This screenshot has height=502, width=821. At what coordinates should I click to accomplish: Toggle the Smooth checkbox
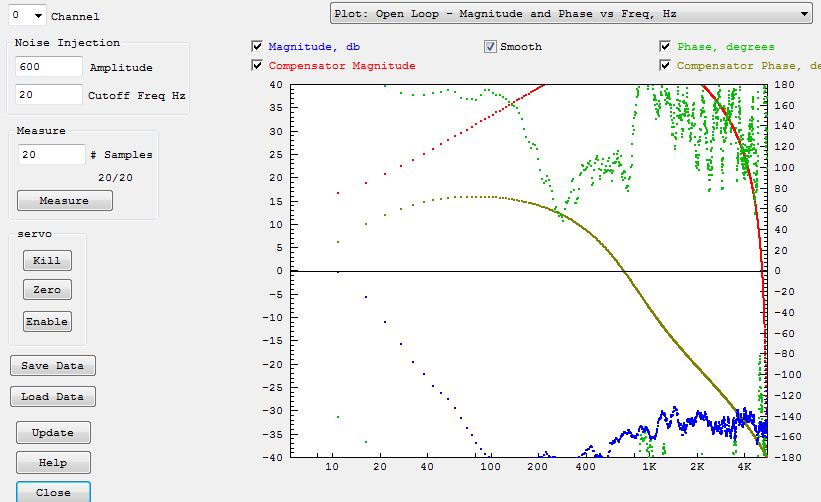coord(490,46)
